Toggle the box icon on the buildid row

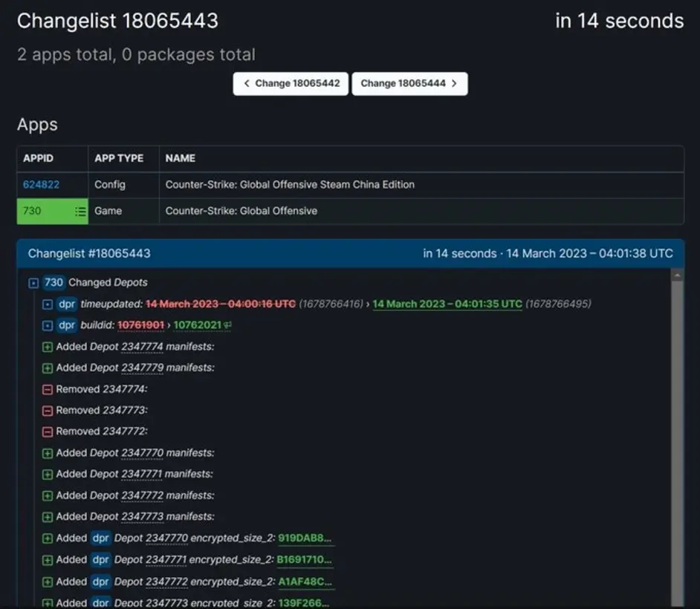[x=48, y=325]
